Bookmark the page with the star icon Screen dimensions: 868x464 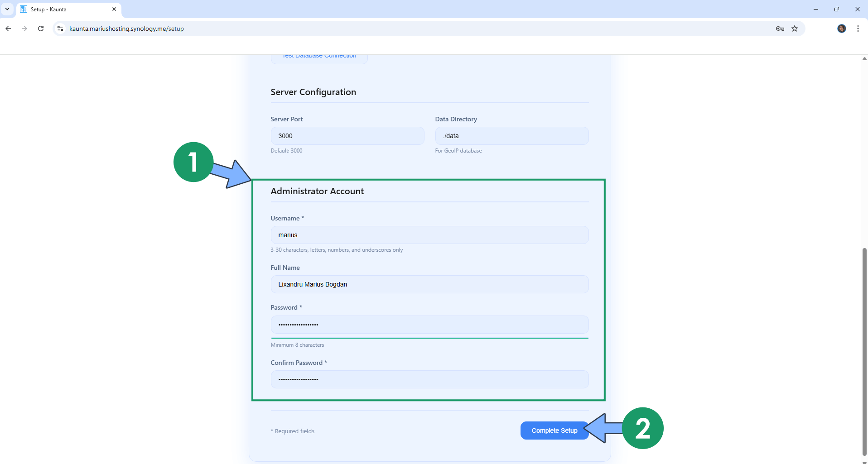795,29
